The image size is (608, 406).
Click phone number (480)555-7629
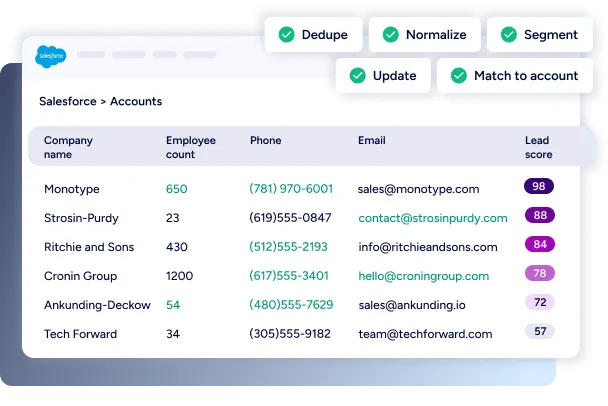(x=291, y=305)
